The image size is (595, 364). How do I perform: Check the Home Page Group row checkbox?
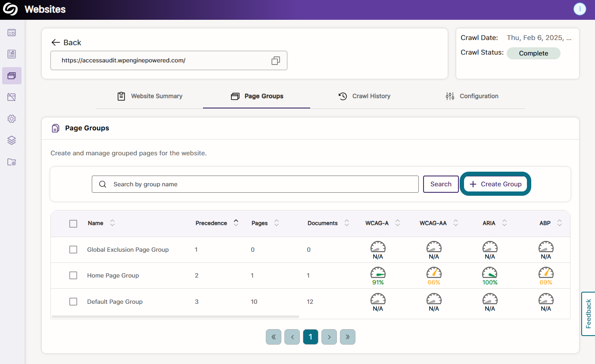pyautogui.click(x=73, y=275)
